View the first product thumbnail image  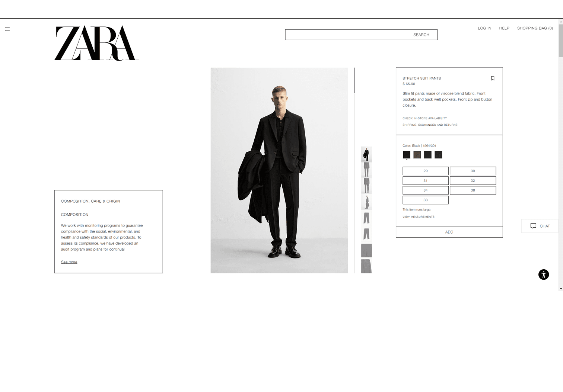tap(366, 154)
